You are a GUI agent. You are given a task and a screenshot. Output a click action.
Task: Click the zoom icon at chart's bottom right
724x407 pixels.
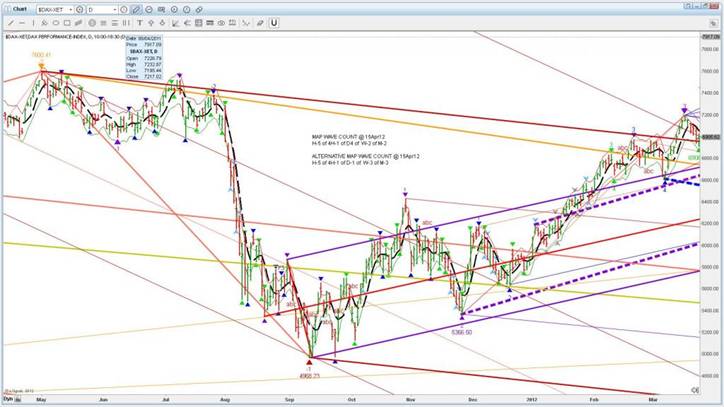pyautogui.click(x=695, y=388)
